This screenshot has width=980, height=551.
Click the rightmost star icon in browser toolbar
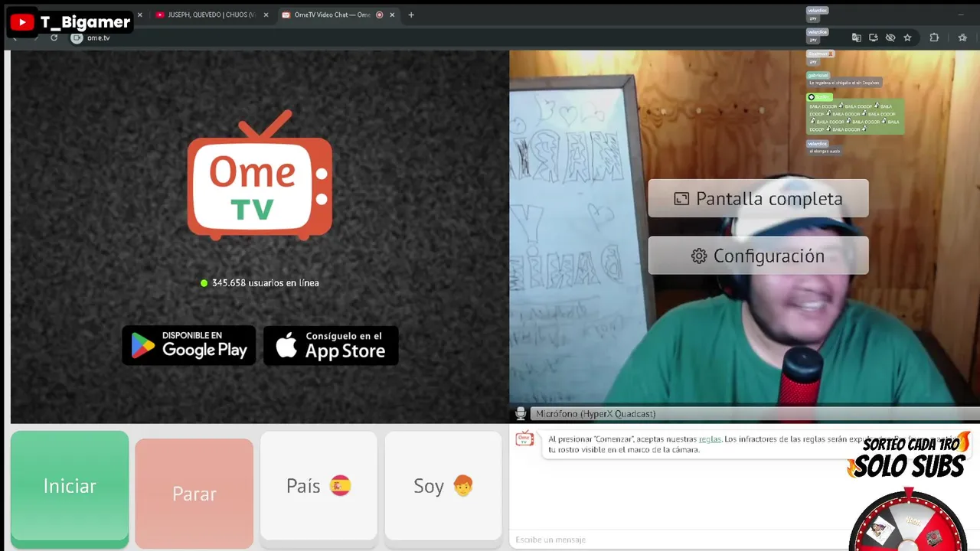point(962,37)
